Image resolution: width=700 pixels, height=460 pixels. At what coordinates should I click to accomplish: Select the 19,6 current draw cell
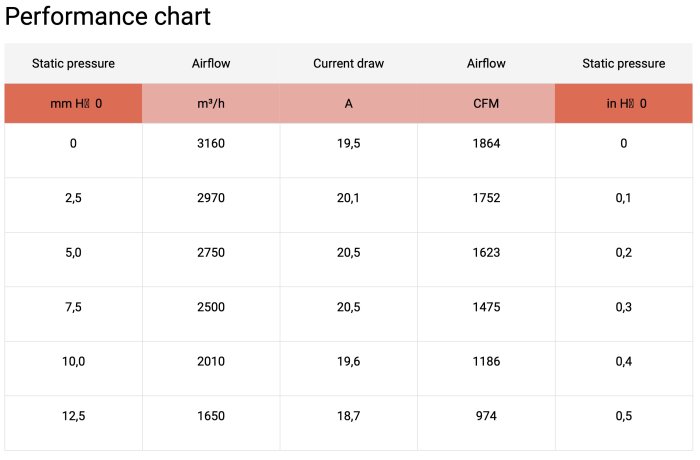click(x=348, y=361)
